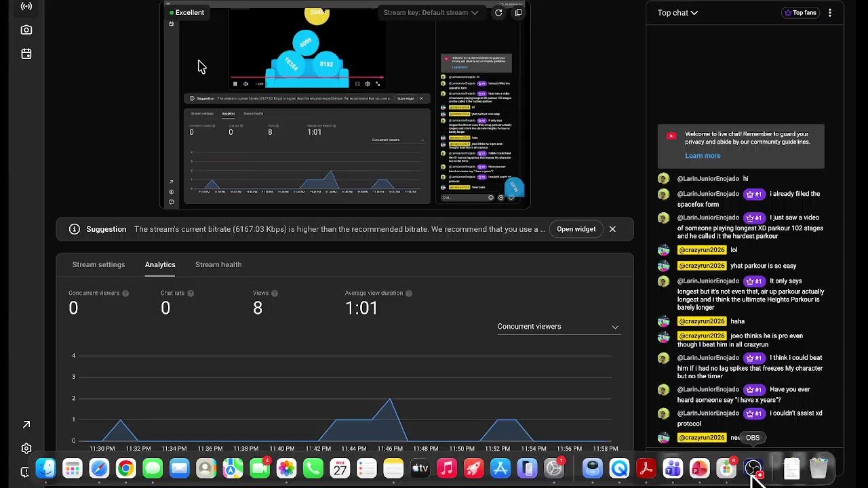The image size is (868, 488).
Task: Click the Average view duration value 1:01
Action: pyautogui.click(x=361, y=308)
